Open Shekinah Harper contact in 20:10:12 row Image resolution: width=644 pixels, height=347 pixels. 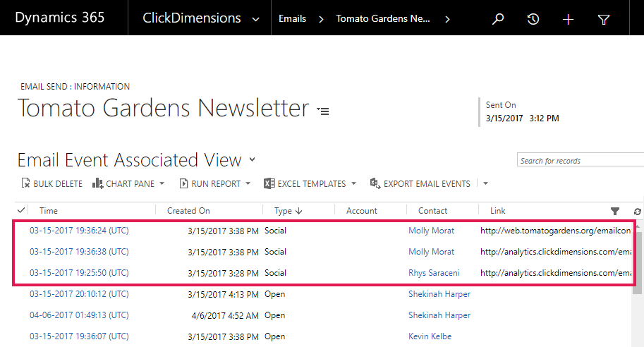point(439,294)
